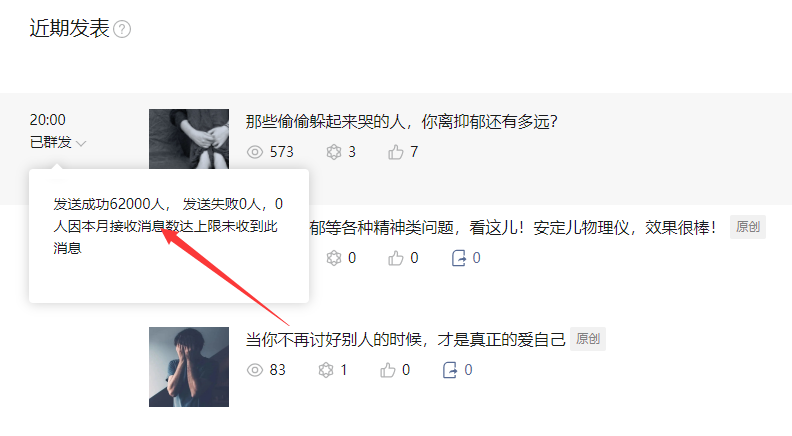
Task: Click thumbnail of hands-clasped article
Action: click(189, 139)
